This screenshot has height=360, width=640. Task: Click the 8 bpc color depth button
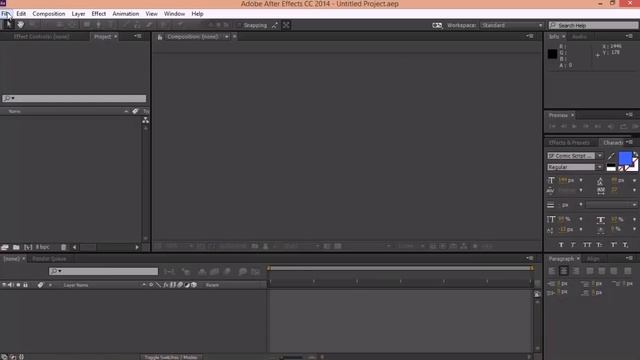[x=42, y=247]
